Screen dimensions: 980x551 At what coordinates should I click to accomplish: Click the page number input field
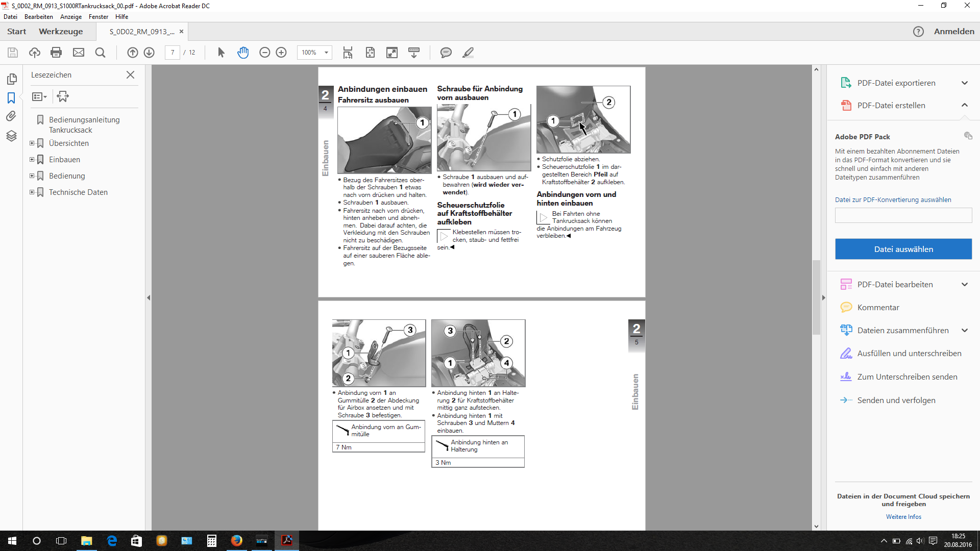[173, 53]
